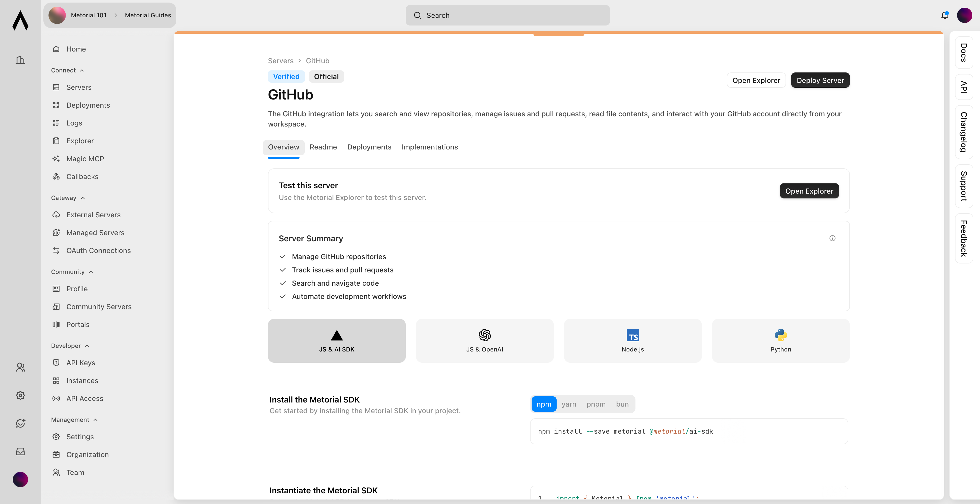
Task: Open the Callbacks page
Action: click(x=82, y=176)
